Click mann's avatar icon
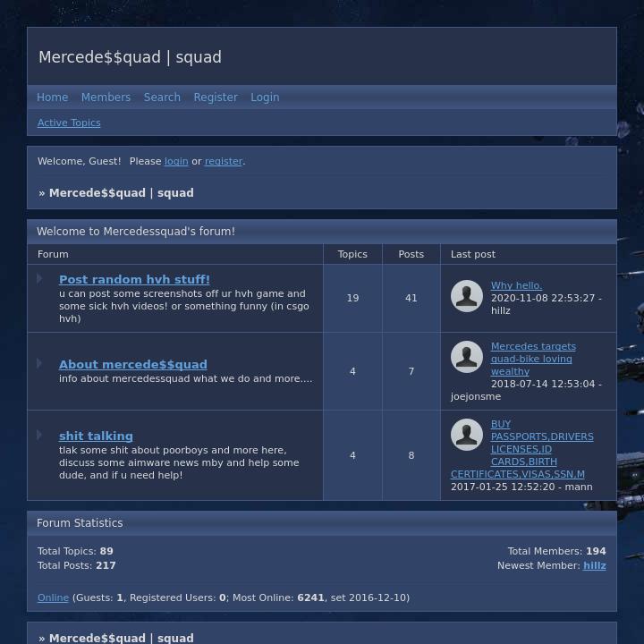Screen dimensions: 644x644 click(x=466, y=435)
